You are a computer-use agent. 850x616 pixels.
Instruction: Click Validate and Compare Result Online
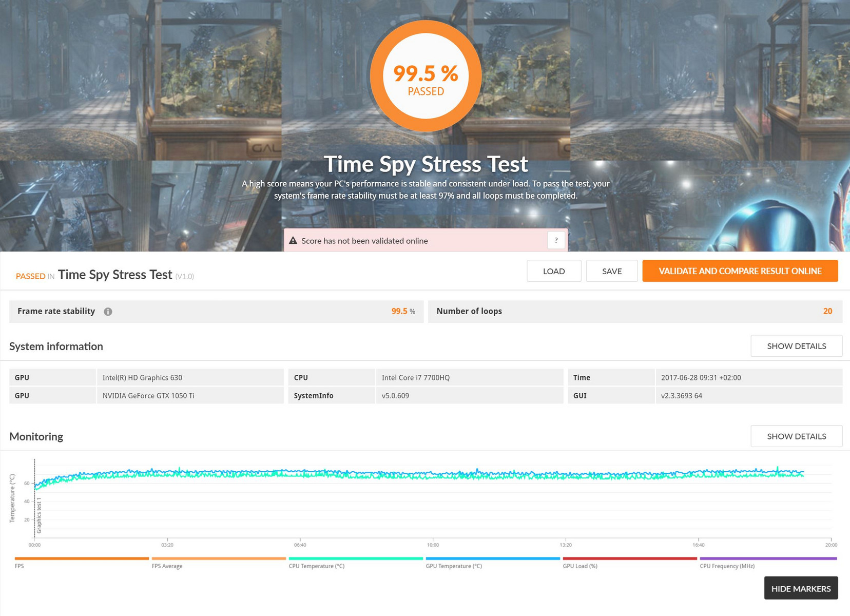[740, 271]
